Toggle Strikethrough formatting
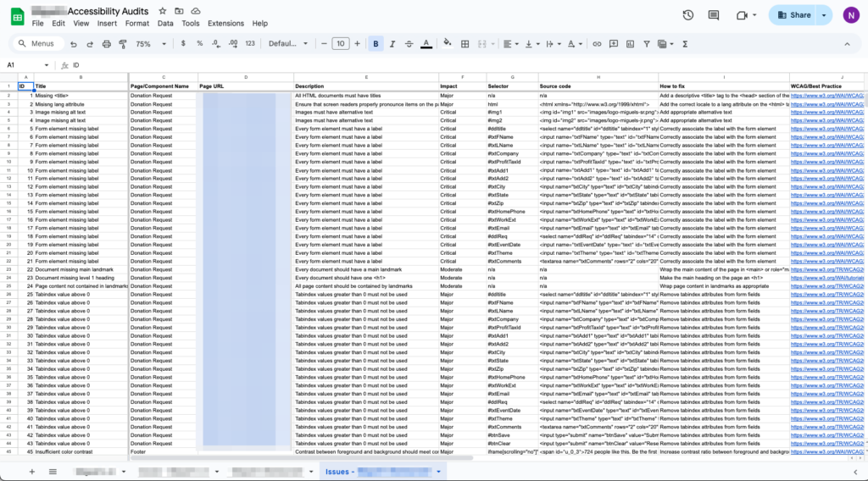Screen dimensions: 868x481 409,43
